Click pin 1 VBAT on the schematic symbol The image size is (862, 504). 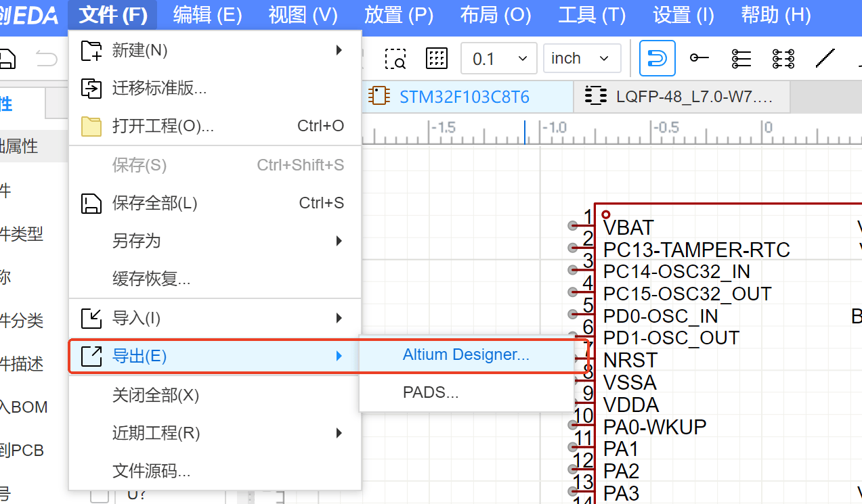626,227
